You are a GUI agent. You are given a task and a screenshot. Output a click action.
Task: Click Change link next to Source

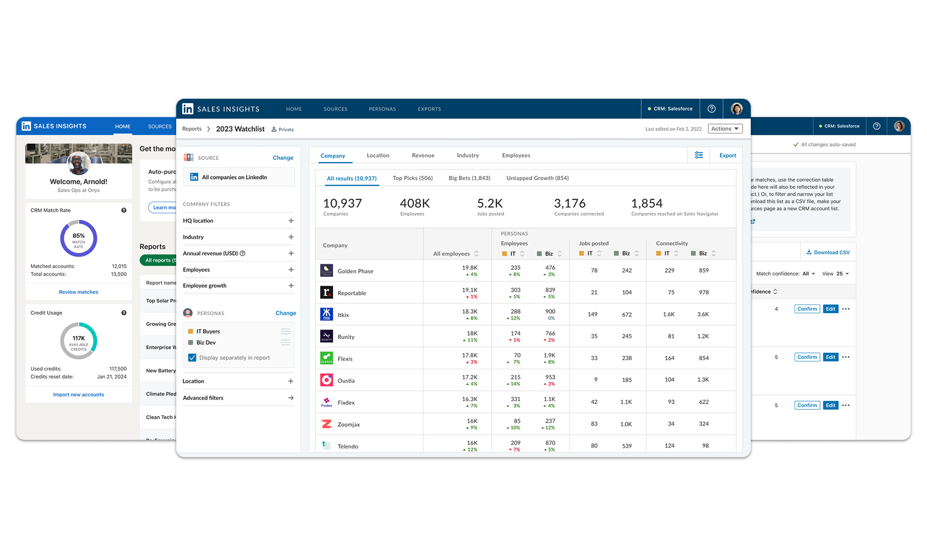283,158
